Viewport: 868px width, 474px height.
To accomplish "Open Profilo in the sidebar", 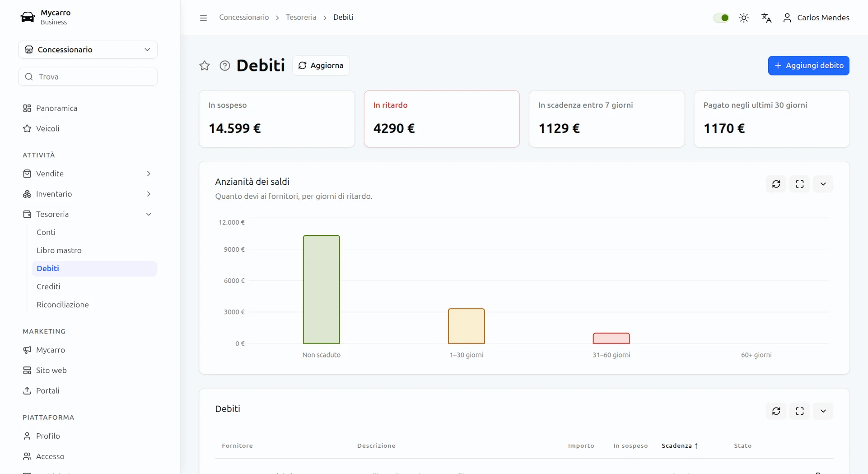I will point(88,436).
